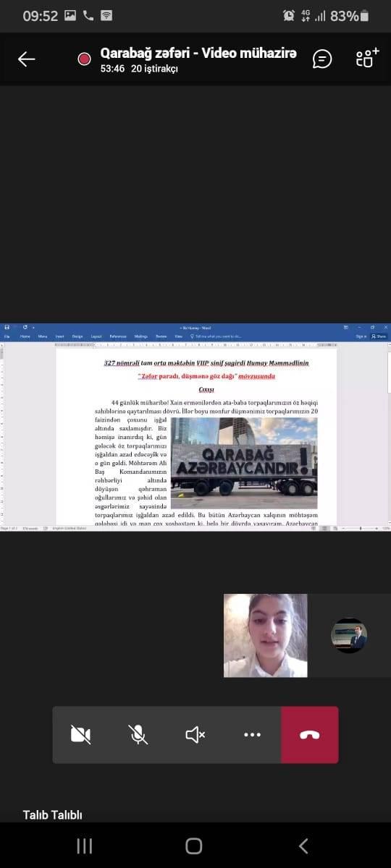Screen dimensions: 391x868
Task: Unmute the microphone
Action: coord(138,735)
